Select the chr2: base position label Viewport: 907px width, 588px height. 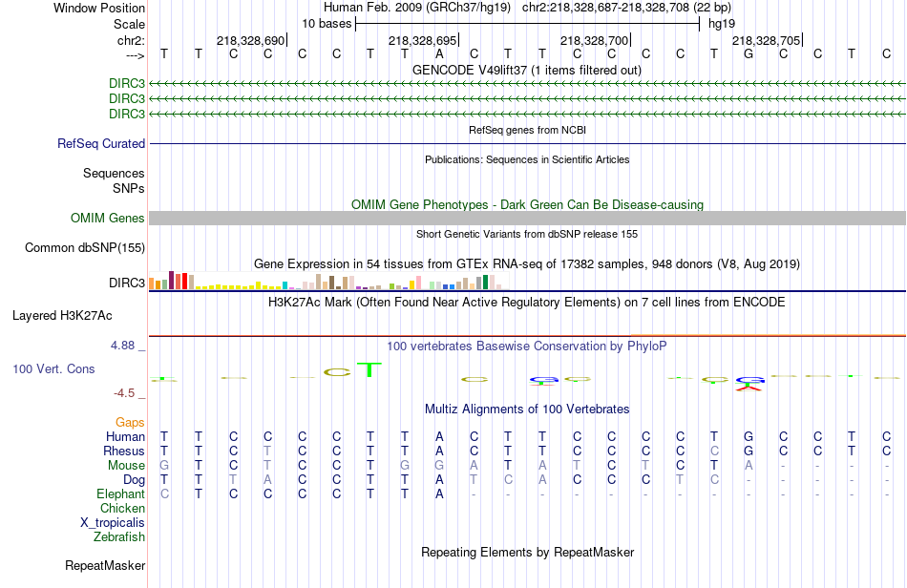(131, 40)
